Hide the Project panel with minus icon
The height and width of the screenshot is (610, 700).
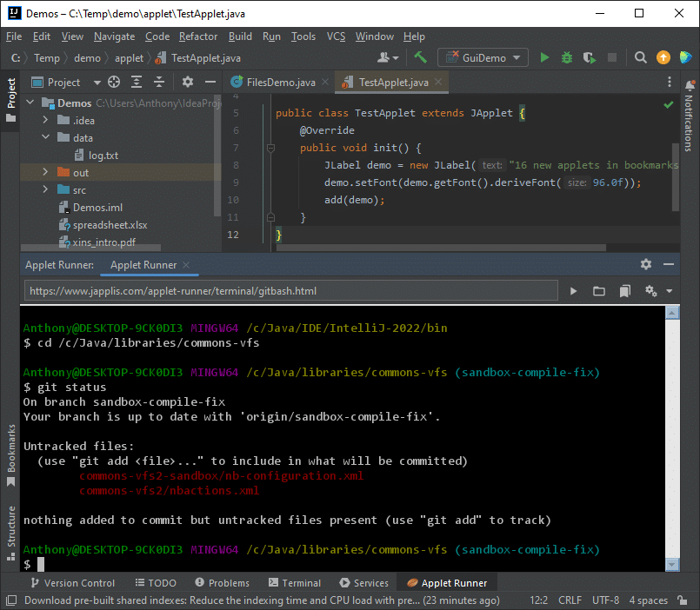[x=210, y=82]
